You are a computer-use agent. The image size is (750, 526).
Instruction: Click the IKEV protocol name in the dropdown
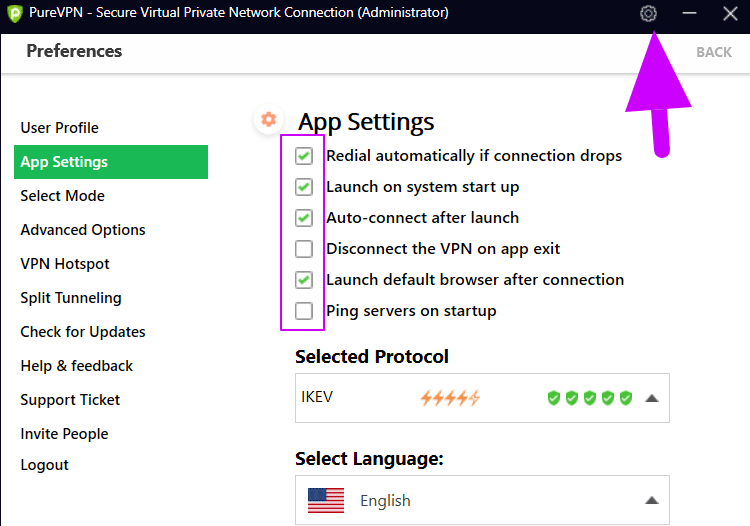click(x=317, y=397)
